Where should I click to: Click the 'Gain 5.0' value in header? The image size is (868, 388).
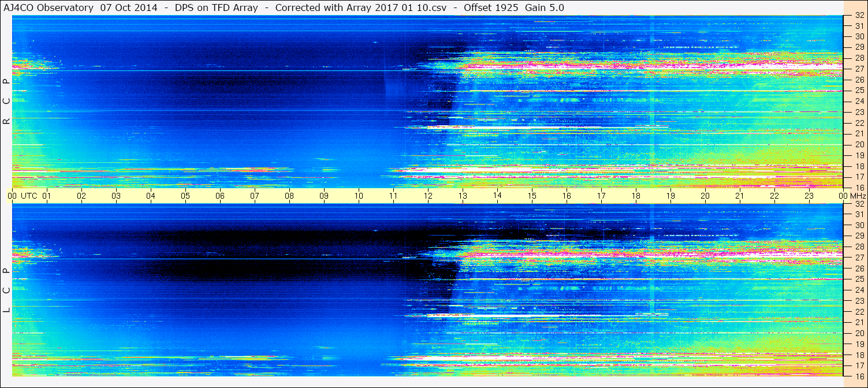[x=545, y=8]
